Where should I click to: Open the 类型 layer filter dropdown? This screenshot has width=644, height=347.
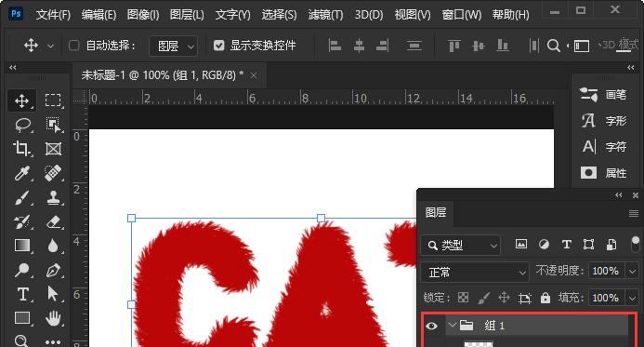461,246
